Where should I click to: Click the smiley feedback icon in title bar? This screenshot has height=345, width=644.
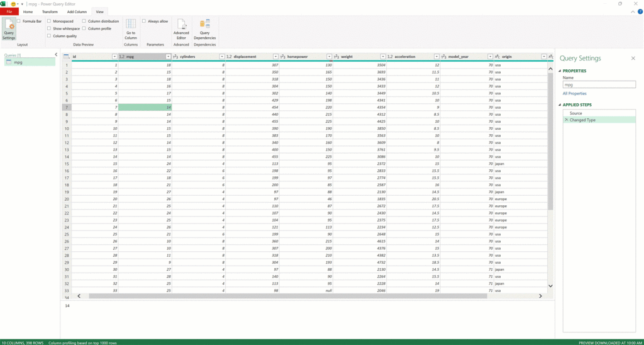[x=13, y=4]
